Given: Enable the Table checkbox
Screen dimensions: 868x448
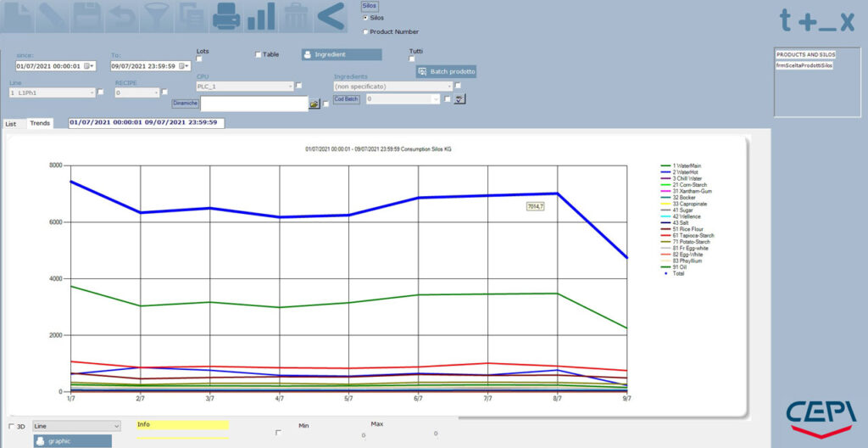Looking at the screenshot, I should coord(258,54).
